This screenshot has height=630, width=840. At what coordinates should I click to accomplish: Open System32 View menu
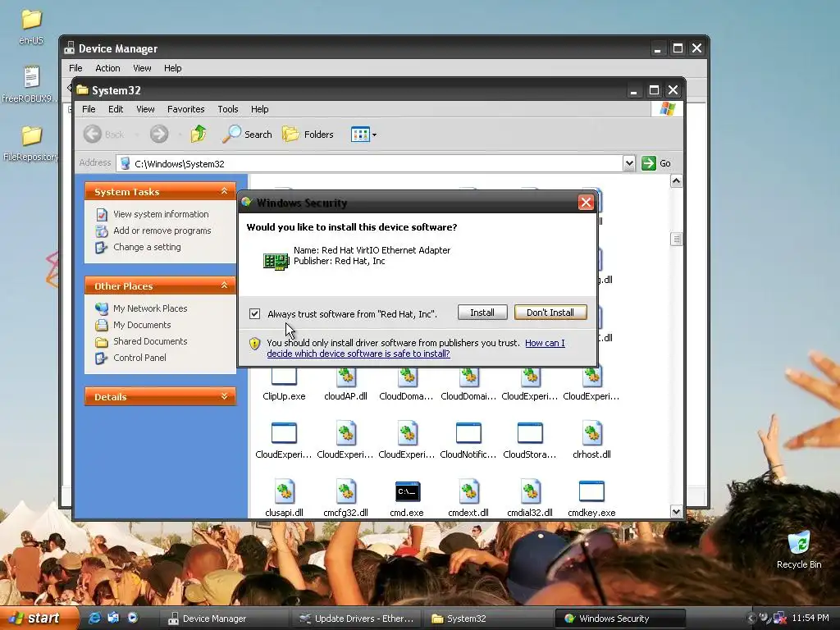[145, 109]
